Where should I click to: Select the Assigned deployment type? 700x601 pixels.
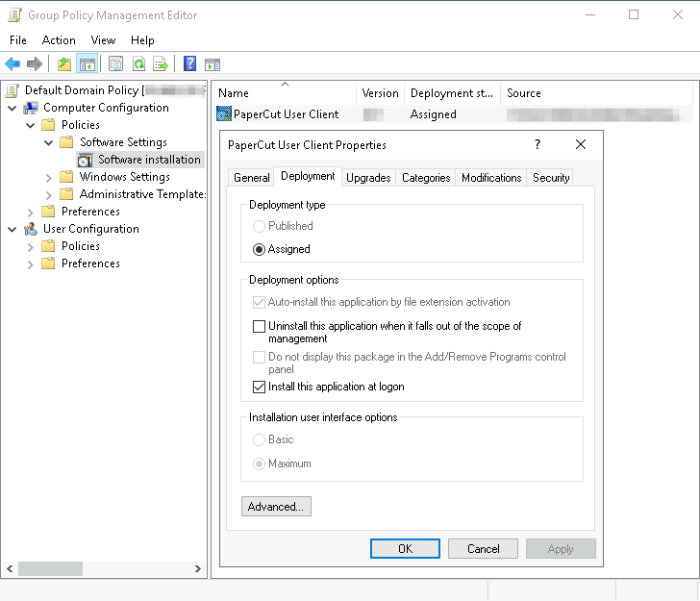(x=259, y=249)
